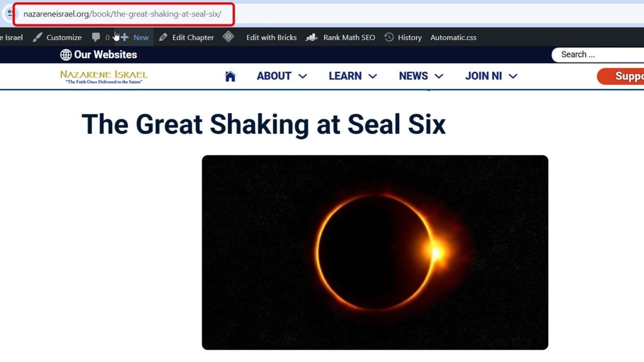Screen dimensions: 644x362
Task: Click the Nazarene Israel logo
Action: point(103,76)
